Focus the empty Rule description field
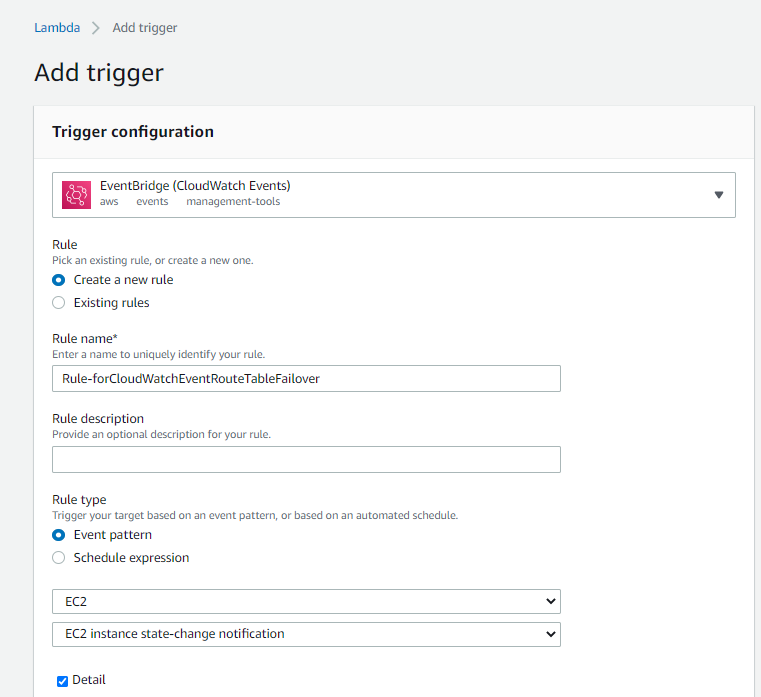761x697 pixels. point(306,459)
